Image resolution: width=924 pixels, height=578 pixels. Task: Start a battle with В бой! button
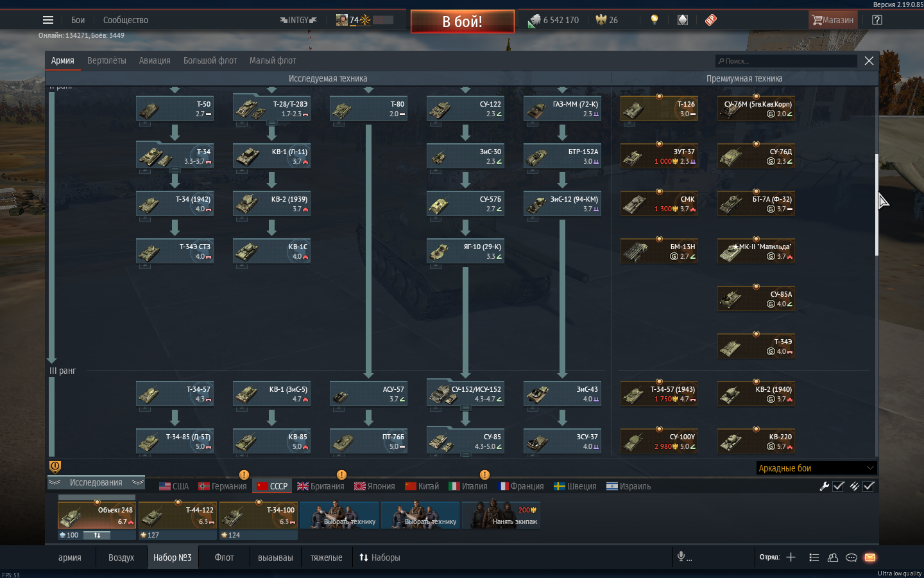462,21
